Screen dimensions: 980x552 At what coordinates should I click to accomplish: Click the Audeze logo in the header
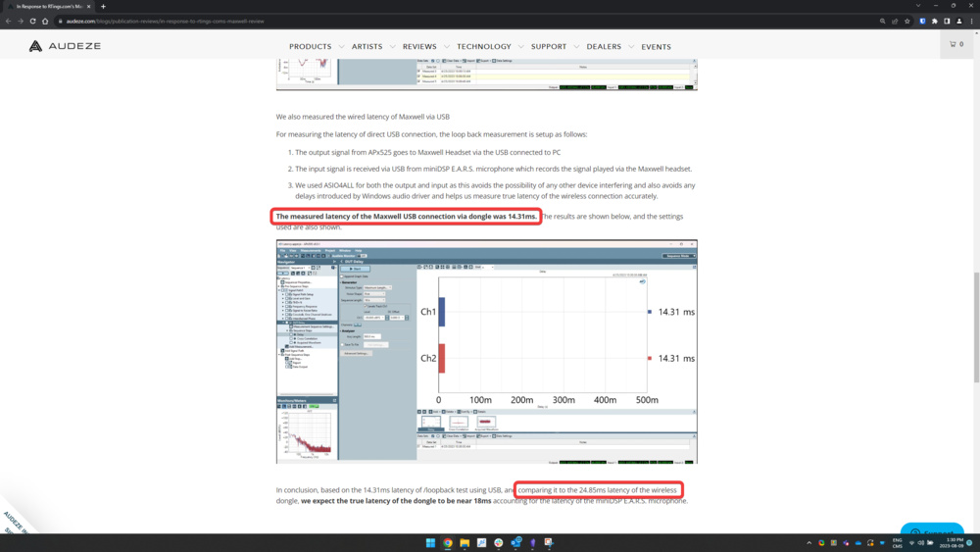click(63, 46)
